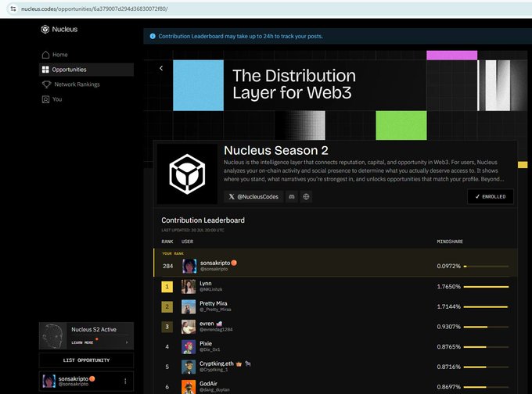Click rank number 284
Viewport: 532px width, 394px height.
pyautogui.click(x=168, y=266)
